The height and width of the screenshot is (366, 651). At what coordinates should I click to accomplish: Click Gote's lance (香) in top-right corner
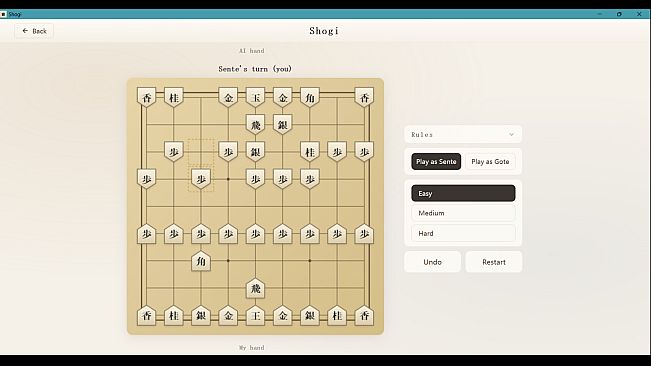click(364, 98)
